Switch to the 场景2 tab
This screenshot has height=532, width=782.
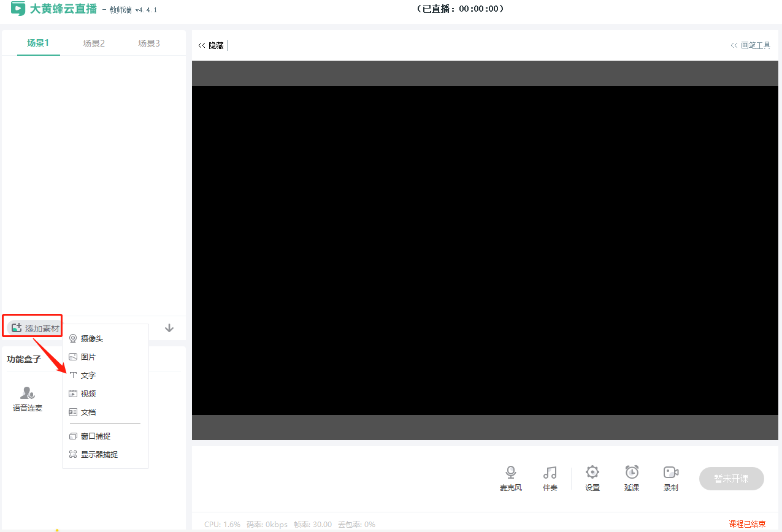[x=94, y=44]
